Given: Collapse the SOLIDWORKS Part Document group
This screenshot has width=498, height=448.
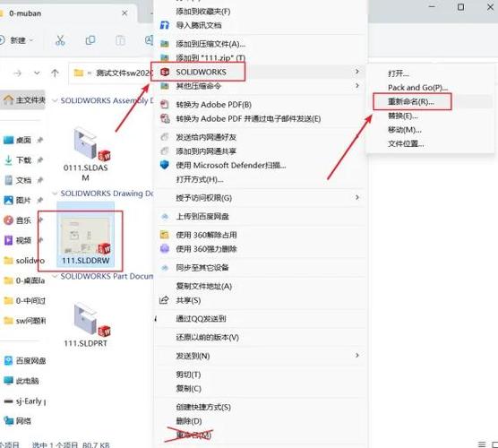Looking at the screenshot, I should 55,277.
